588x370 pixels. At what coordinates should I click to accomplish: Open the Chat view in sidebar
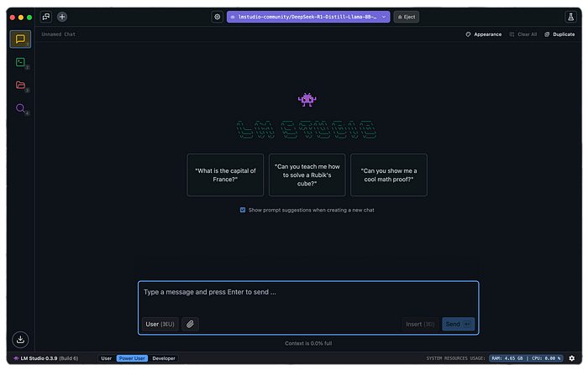[x=20, y=39]
